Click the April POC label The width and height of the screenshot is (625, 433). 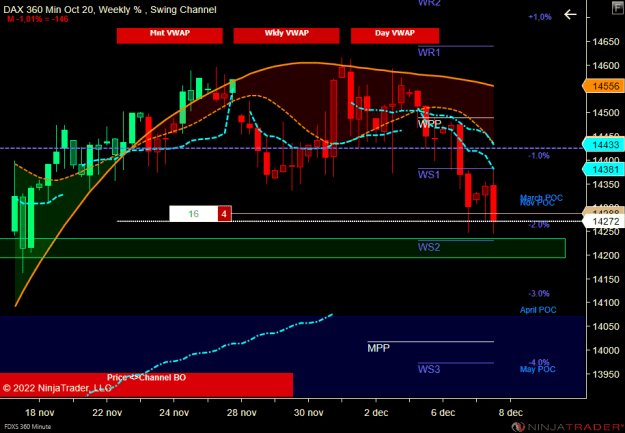pos(538,310)
